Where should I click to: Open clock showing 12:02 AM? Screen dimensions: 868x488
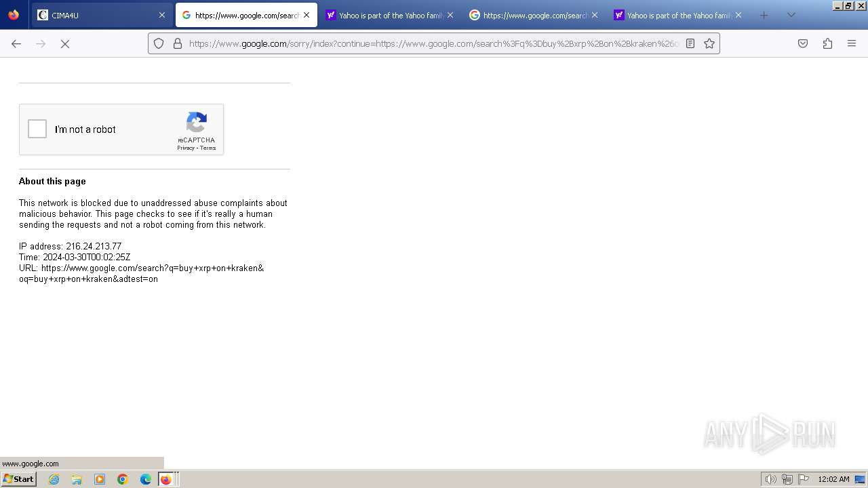tap(833, 479)
